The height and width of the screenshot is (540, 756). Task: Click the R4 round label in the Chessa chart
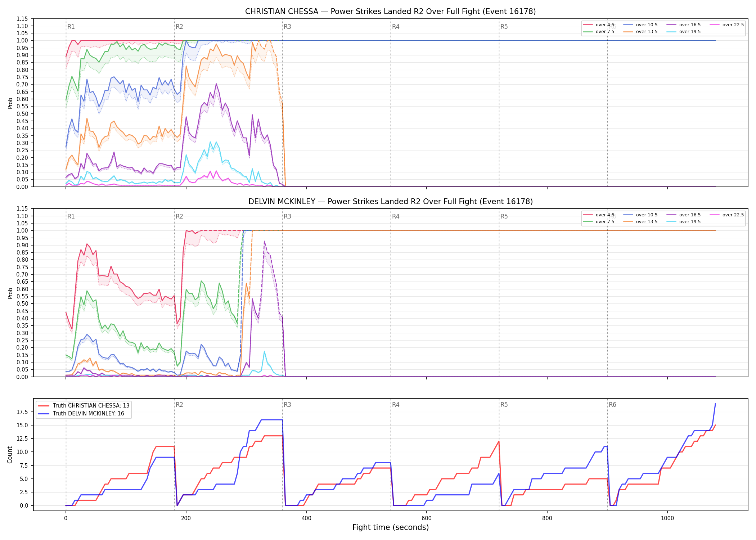[x=396, y=27]
